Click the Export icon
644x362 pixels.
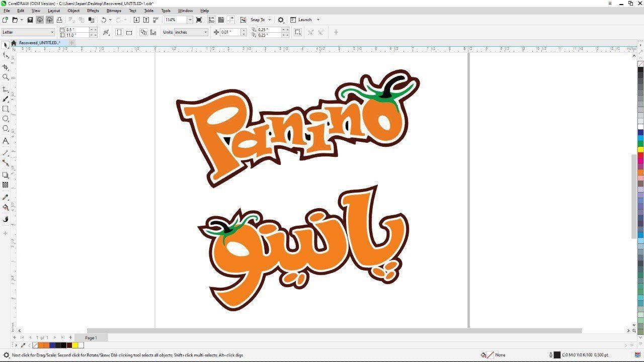click(x=146, y=20)
